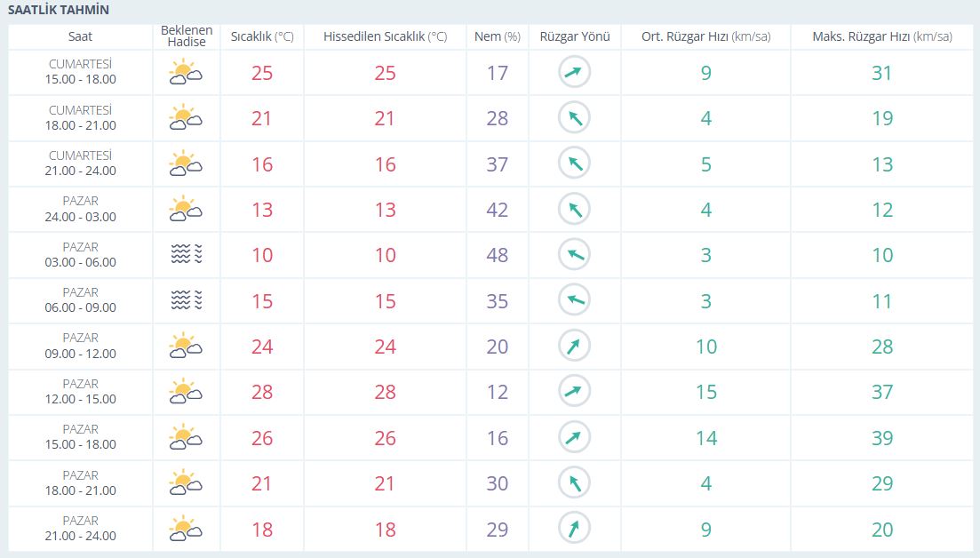Click wind direction icon for Pazar 18.00 - 21.00
Image resolution: width=980 pixels, height=558 pixels.
point(574,483)
